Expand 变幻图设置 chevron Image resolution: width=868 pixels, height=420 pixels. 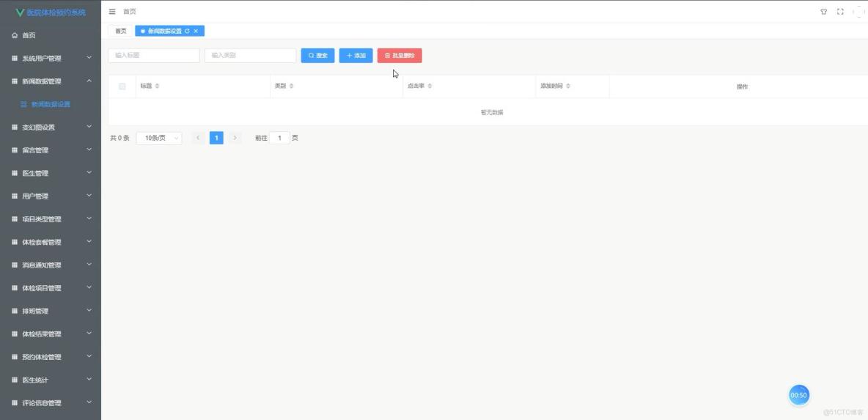89,127
